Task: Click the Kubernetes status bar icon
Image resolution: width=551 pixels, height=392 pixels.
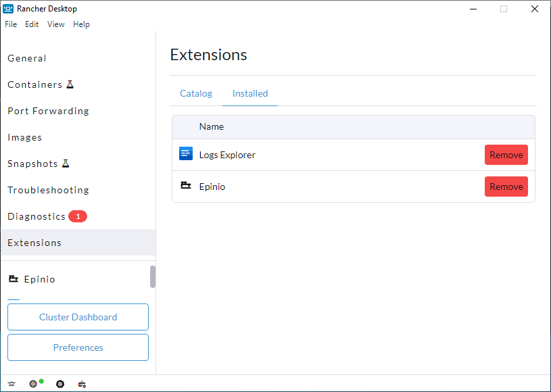Action: 60,384
